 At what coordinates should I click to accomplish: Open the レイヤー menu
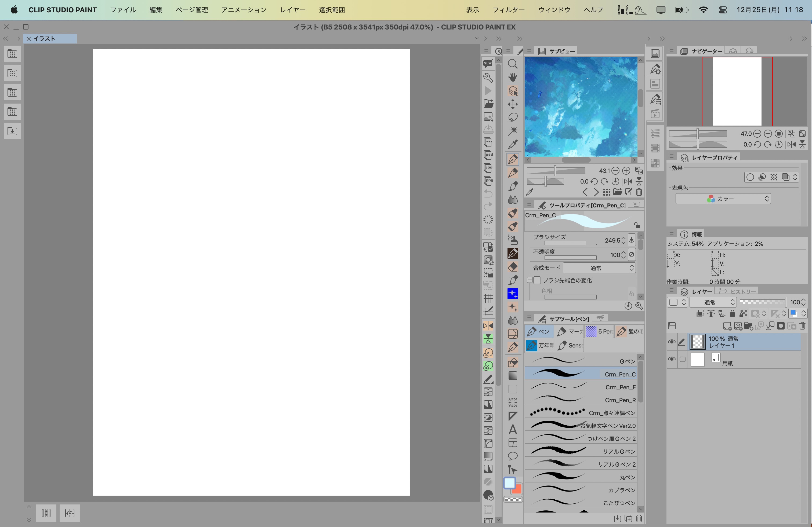(293, 10)
